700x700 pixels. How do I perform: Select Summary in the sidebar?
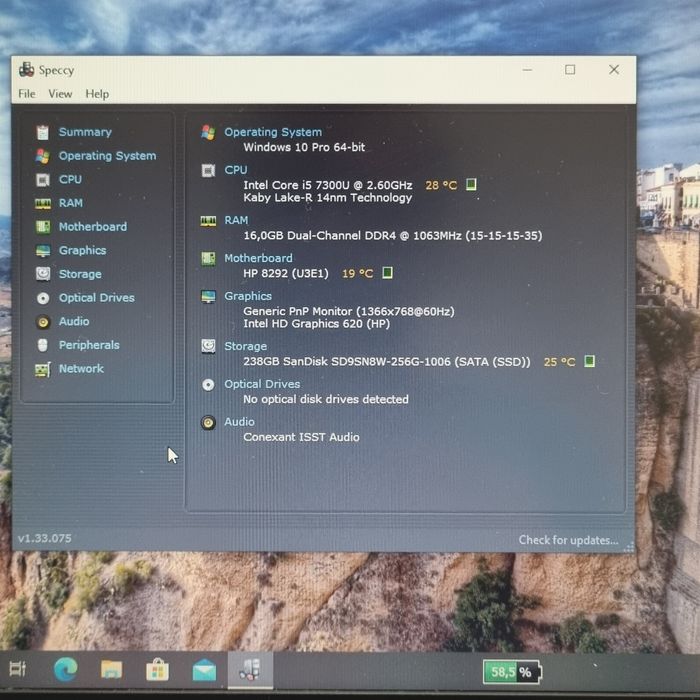click(x=85, y=132)
